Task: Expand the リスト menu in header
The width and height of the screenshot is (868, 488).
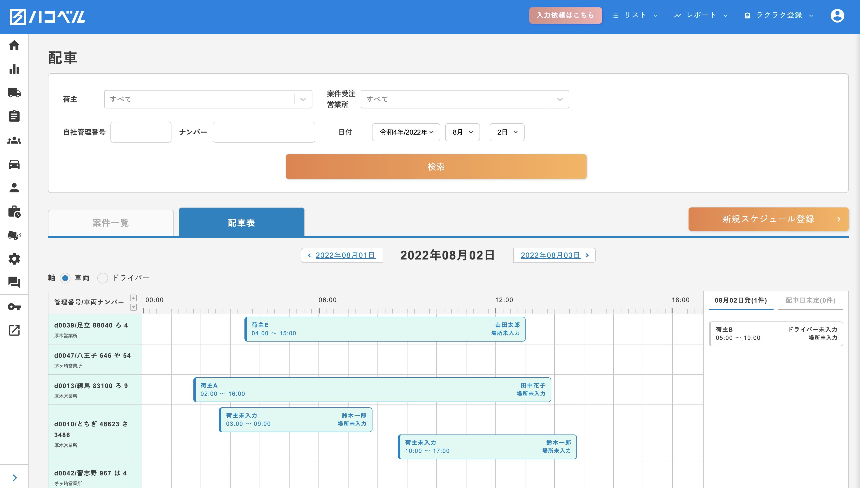Action: click(635, 15)
